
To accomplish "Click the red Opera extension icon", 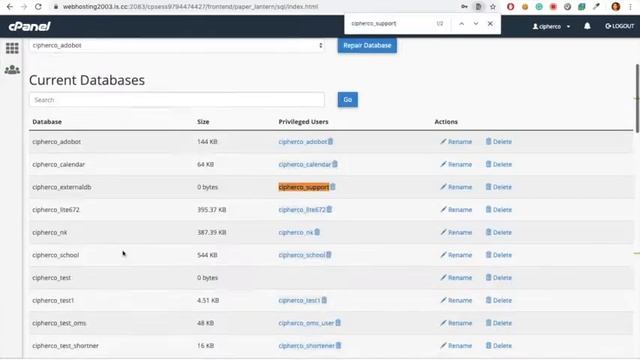I will click(510, 7).
